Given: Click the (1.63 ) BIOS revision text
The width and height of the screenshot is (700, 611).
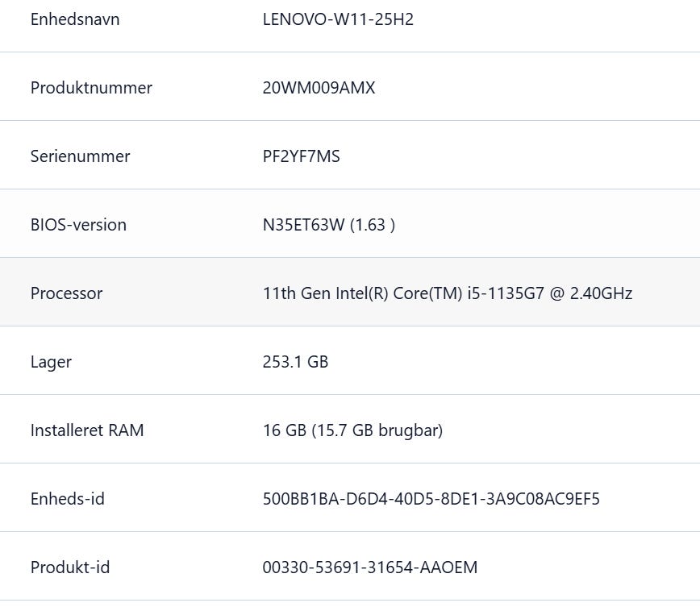Looking at the screenshot, I should click(x=372, y=225).
